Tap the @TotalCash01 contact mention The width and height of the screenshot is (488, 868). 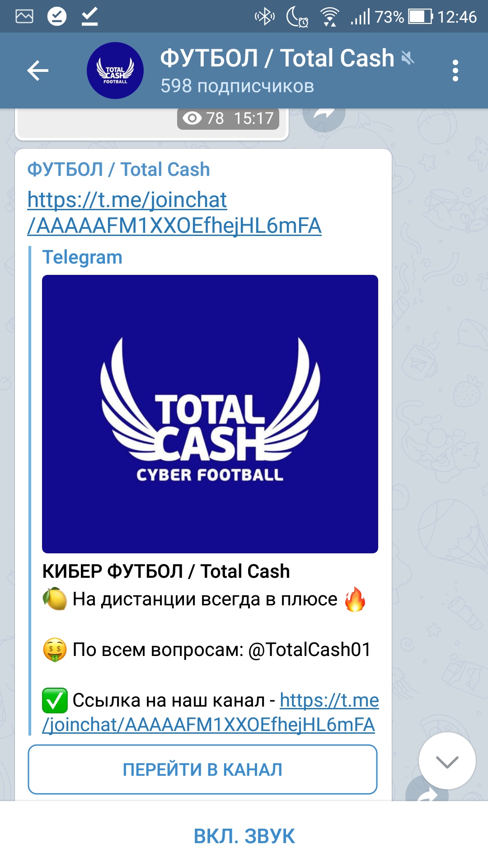click(x=310, y=650)
